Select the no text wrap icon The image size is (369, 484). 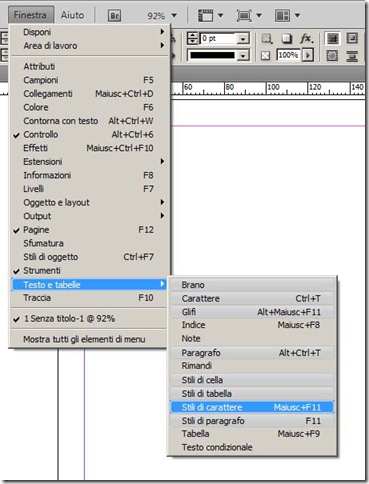tap(332, 39)
